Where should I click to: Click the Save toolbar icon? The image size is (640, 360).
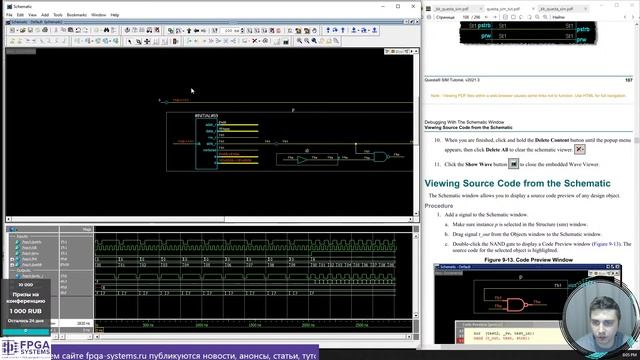click(x=31, y=30)
